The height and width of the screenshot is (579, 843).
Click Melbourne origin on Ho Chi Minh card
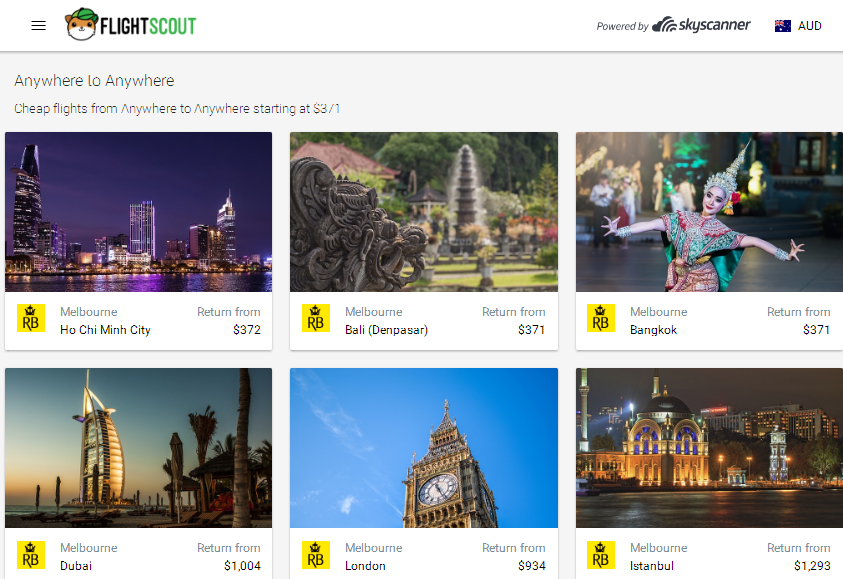click(89, 312)
